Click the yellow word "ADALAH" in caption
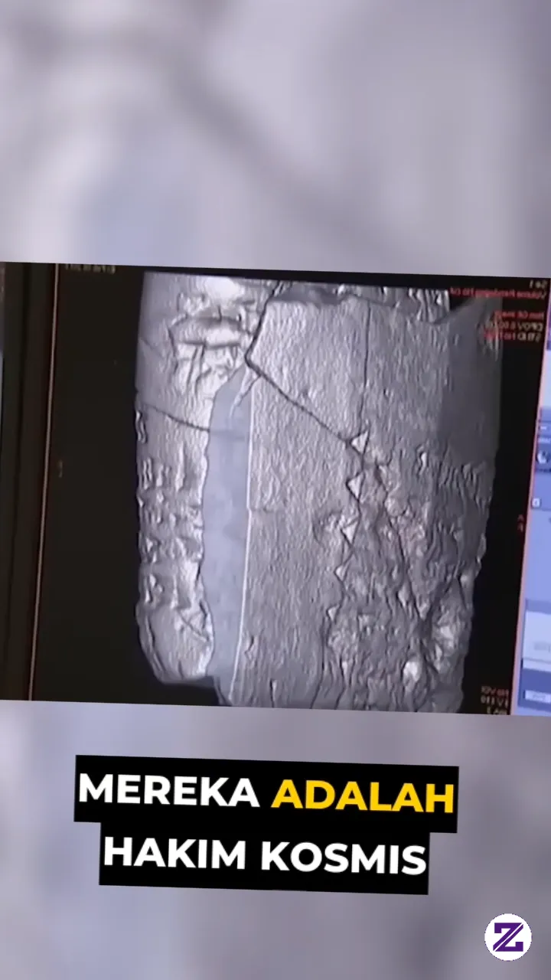Image resolution: width=551 pixels, height=980 pixels. 363,796
